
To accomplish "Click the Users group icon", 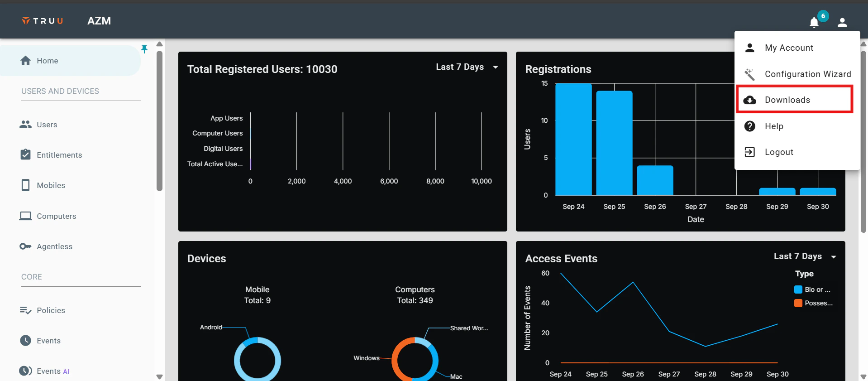I will [26, 124].
